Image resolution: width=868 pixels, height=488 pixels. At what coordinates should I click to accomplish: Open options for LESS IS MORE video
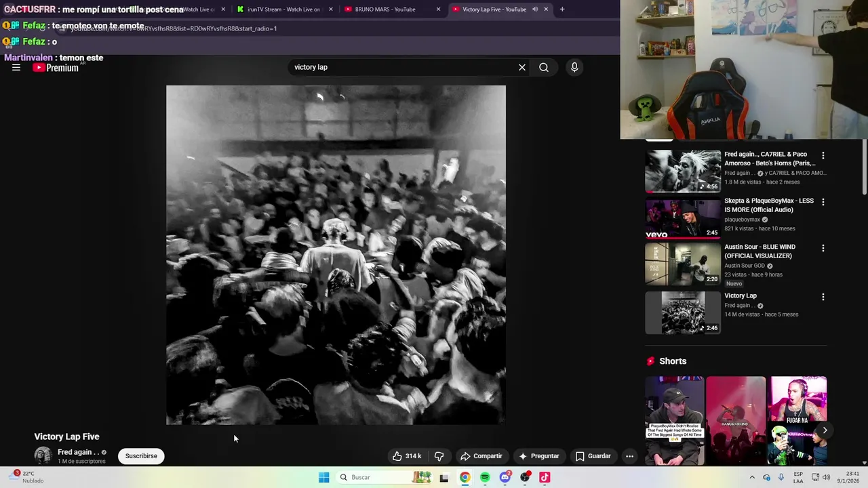823,202
